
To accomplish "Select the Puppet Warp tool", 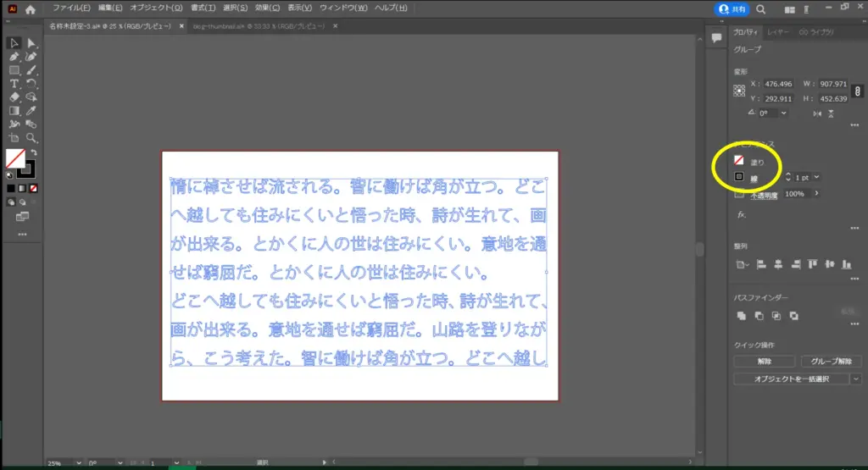I will (x=14, y=124).
